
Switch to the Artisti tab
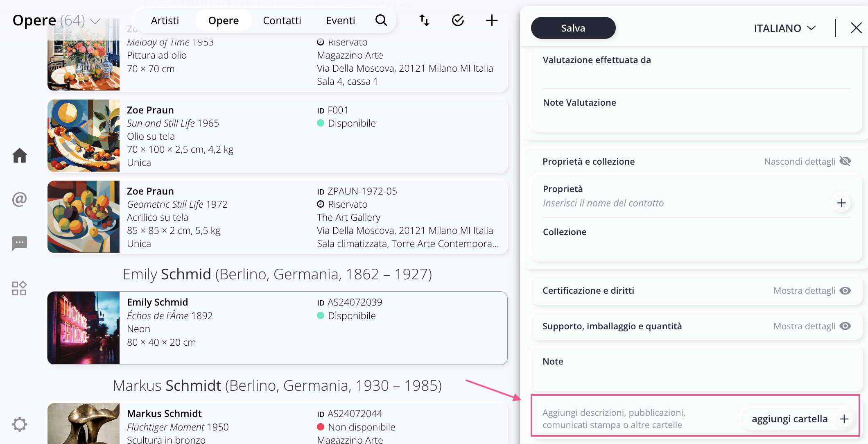click(x=165, y=20)
